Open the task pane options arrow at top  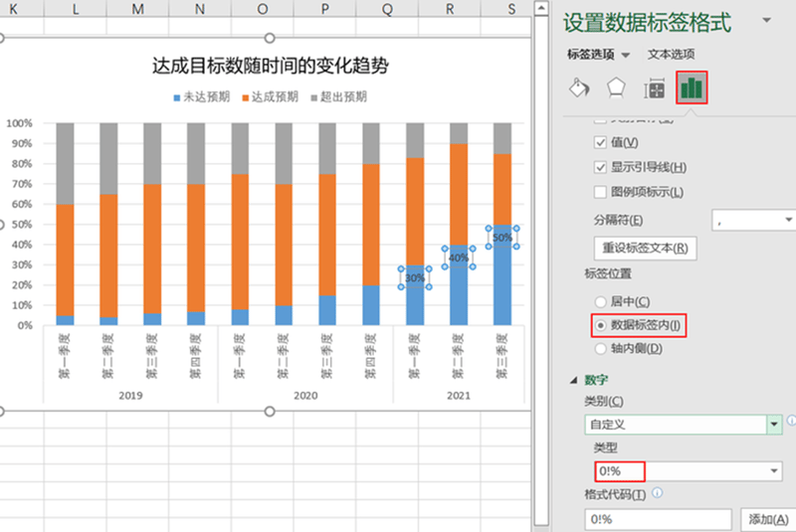pos(766,20)
